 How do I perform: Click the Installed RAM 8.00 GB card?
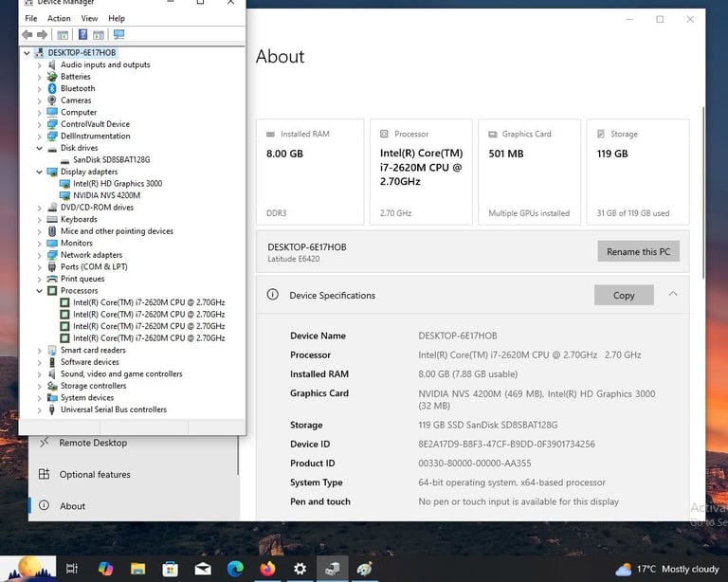[x=310, y=172]
